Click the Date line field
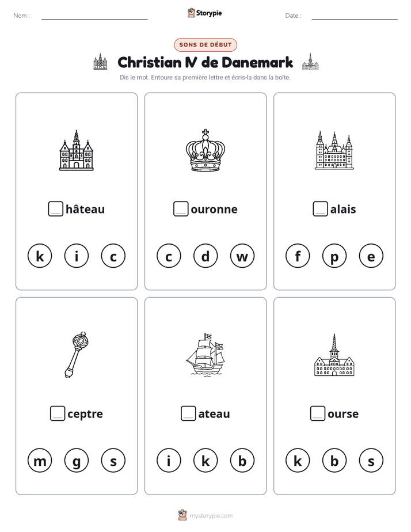The width and height of the screenshot is (411, 532). click(355, 16)
